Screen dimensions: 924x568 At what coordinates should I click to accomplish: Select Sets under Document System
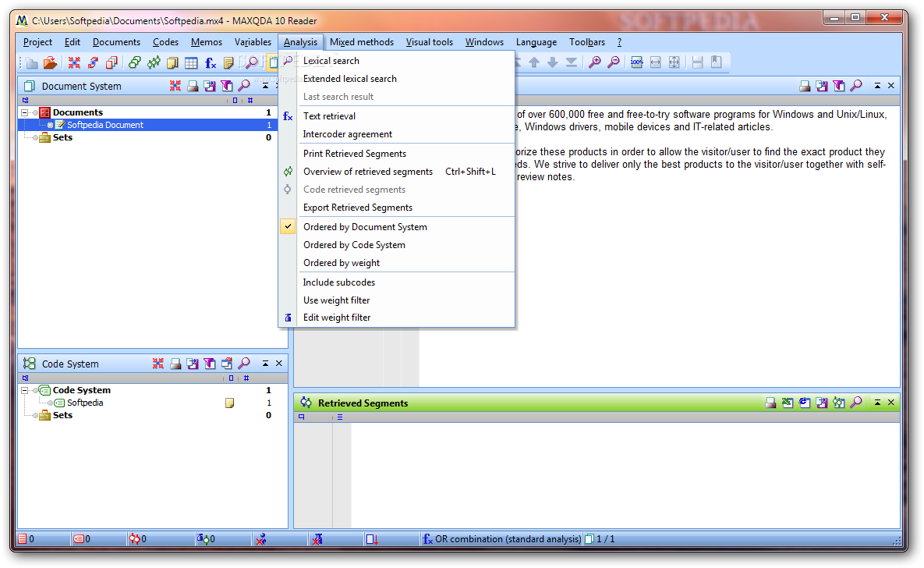(x=62, y=137)
